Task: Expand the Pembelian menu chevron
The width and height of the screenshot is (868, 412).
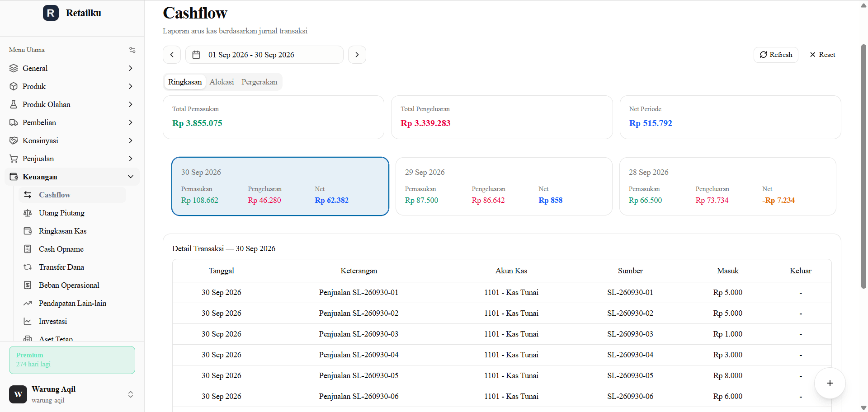Action: tap(131, 122)
